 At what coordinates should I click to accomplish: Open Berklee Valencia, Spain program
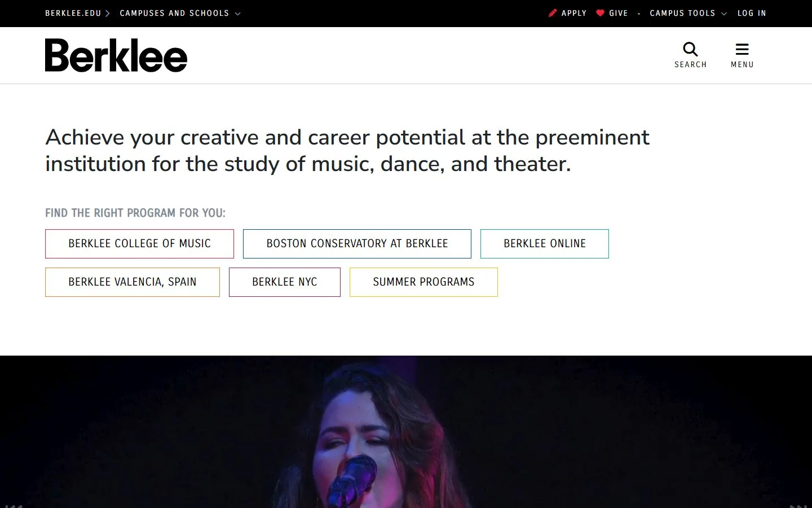(x=133, y=282)
